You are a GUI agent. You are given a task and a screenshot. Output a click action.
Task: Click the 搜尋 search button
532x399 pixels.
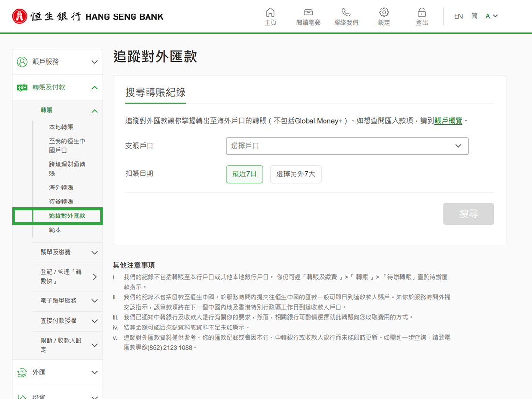click(468, 214)
